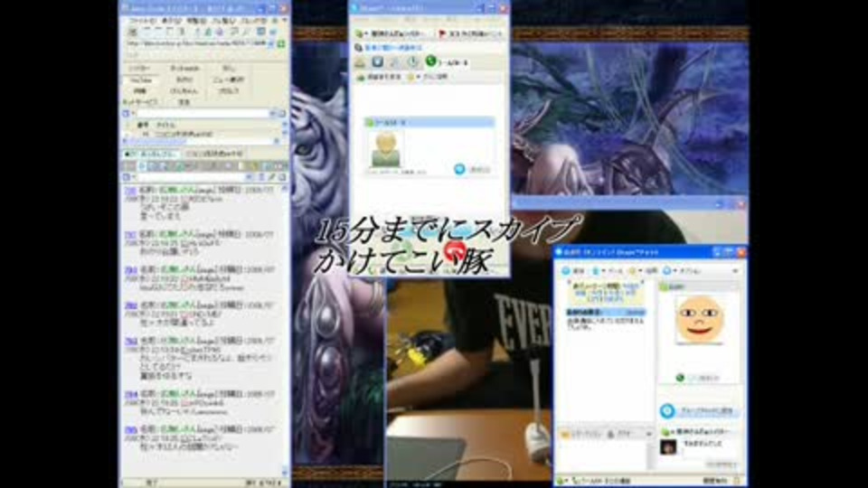Click the thread view vertical scrollbar

(x=286, y=331)
